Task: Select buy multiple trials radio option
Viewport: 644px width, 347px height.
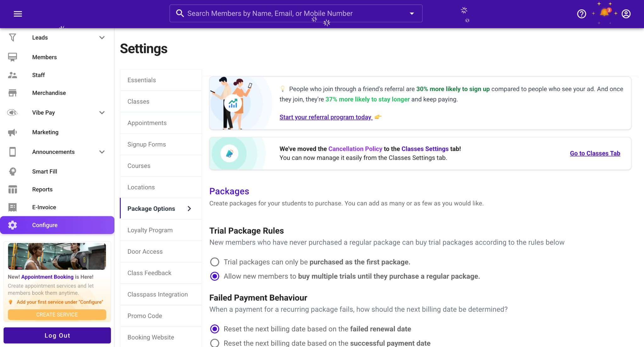Action: (215, 276)
